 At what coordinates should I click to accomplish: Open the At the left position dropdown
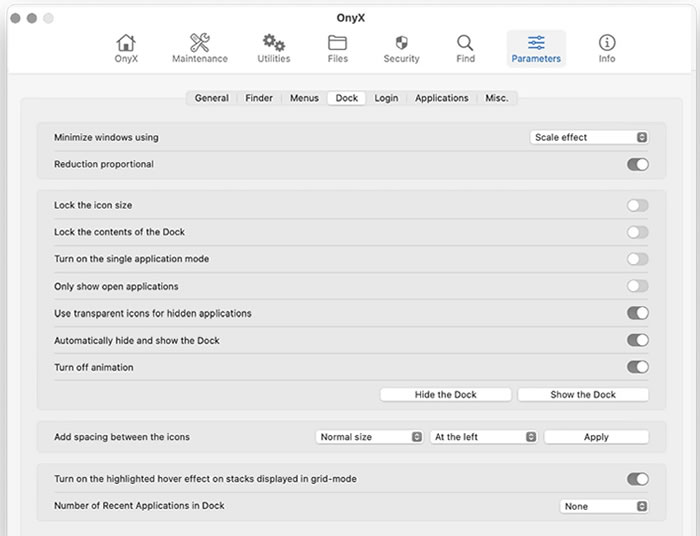coord(483,437)
